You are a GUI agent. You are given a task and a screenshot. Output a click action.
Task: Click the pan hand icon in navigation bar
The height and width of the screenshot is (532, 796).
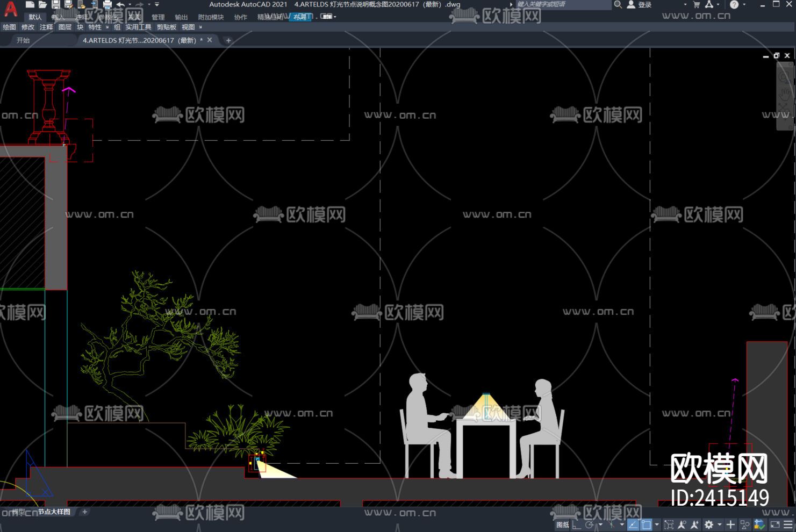point(785,95)
